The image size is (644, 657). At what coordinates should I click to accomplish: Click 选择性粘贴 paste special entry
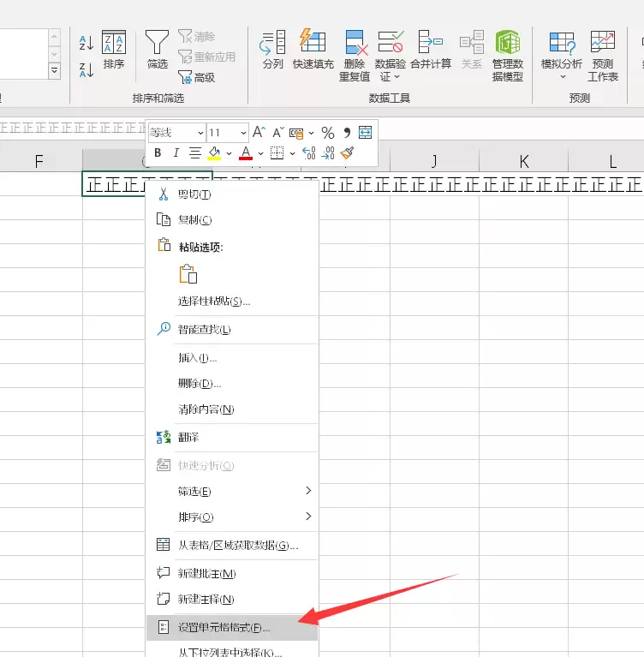pos(214,301)
